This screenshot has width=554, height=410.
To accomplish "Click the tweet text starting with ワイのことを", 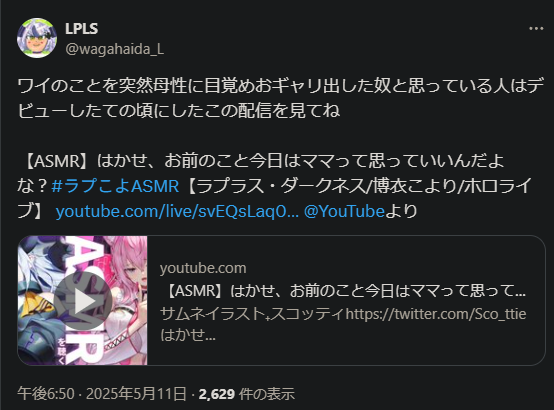I will click(280, 98).
